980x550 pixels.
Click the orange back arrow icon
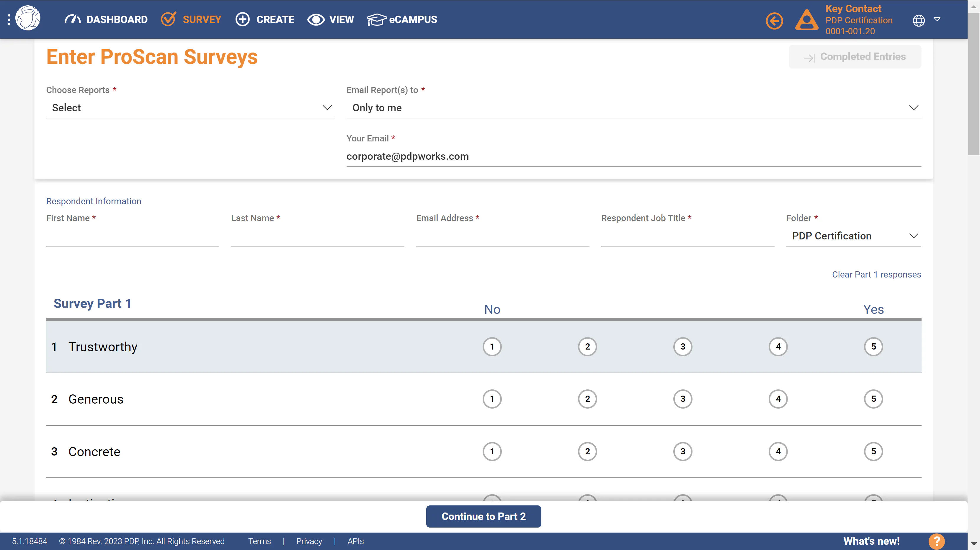point(774,21)
